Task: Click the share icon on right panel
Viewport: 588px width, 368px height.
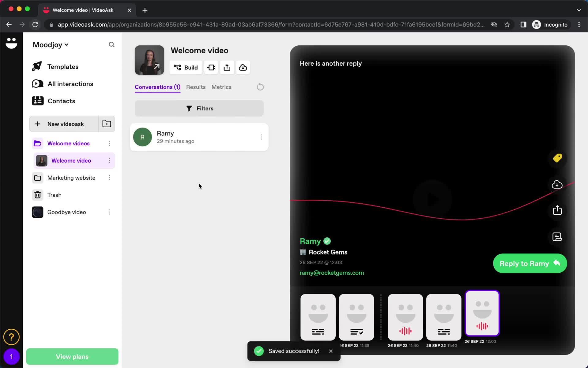Action: coord(557,210)
